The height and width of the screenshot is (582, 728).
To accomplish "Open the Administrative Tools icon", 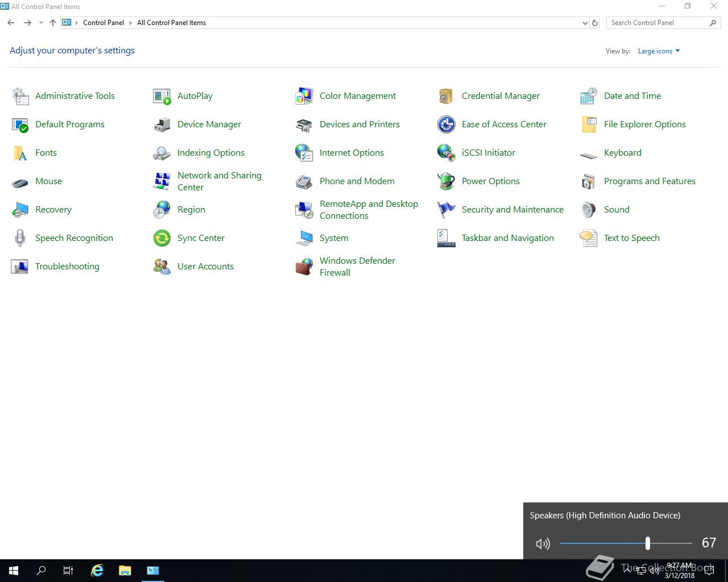I will (20, 96).
